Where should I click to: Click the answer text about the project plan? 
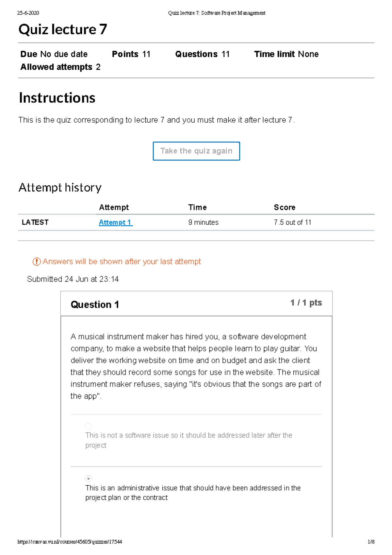tap(193, 493)
